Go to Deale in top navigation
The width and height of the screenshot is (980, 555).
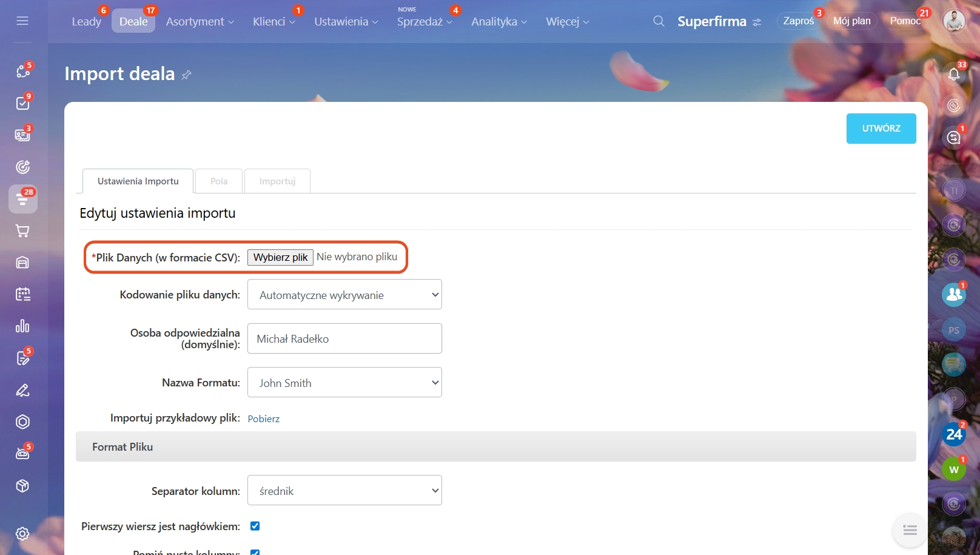(x=133, y=21)
